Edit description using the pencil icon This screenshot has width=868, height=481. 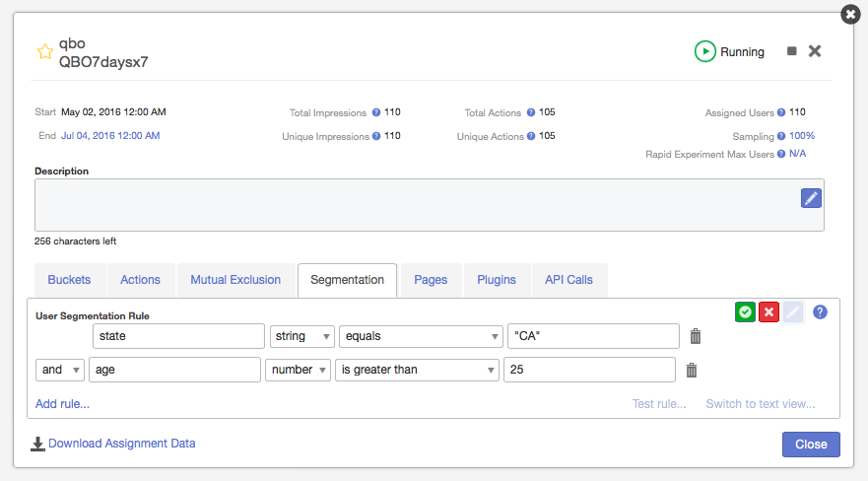811,198
